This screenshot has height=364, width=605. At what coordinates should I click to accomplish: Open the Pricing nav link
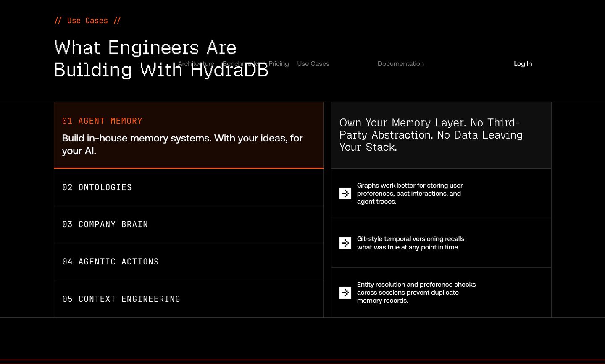[x=279, y=64]
